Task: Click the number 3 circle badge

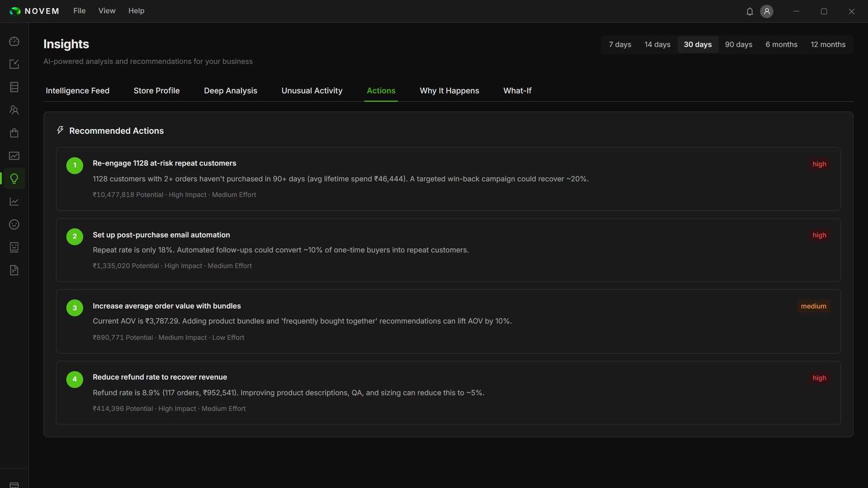Action: point(75,307)
